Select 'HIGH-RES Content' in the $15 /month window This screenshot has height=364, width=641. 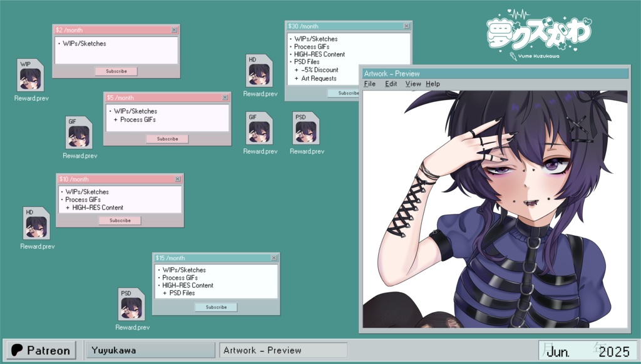[x=188, y=285]
